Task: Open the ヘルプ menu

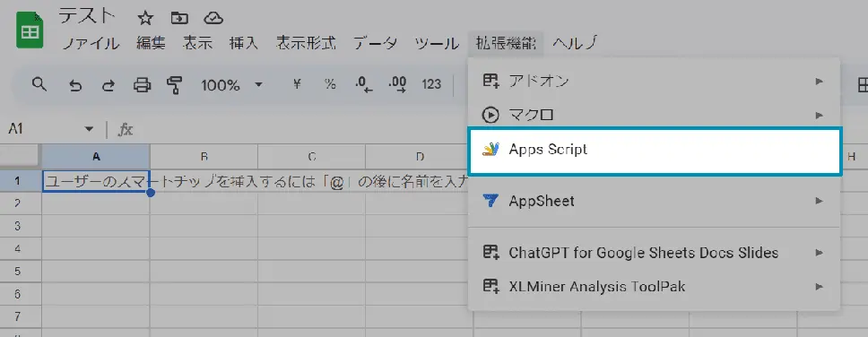Action: point(575,43)
